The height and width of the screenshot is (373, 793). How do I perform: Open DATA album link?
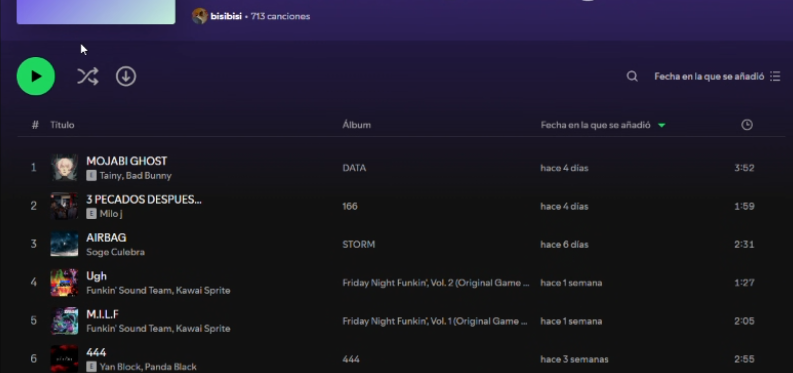(354, 168)
